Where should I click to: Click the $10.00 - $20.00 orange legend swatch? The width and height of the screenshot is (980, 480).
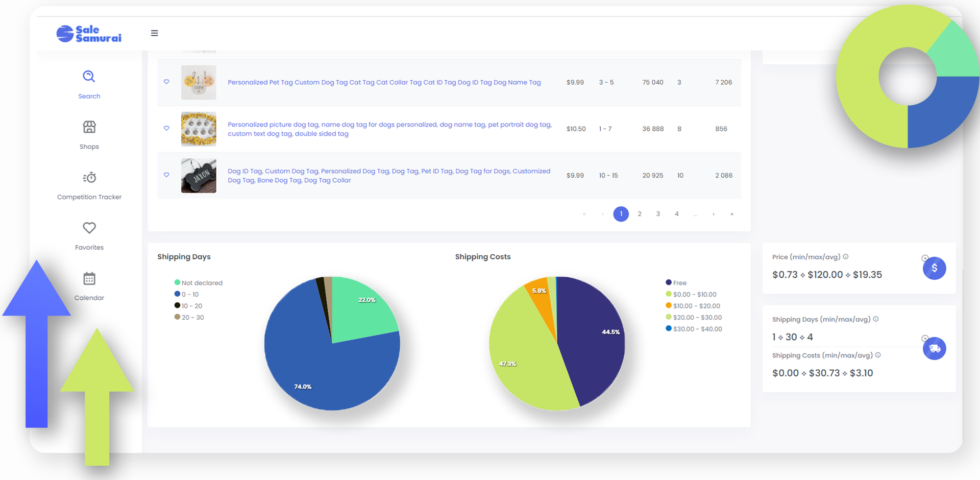pos(669,305)
